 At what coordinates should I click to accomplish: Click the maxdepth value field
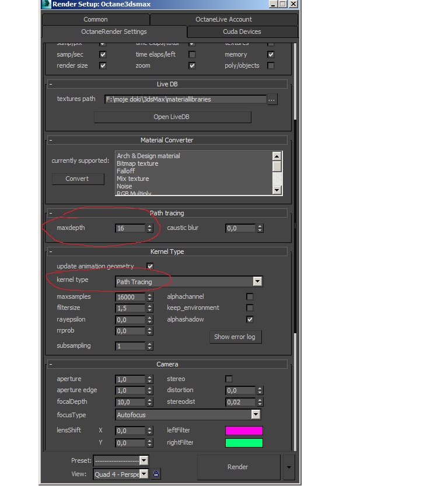[x=130, y=228]
